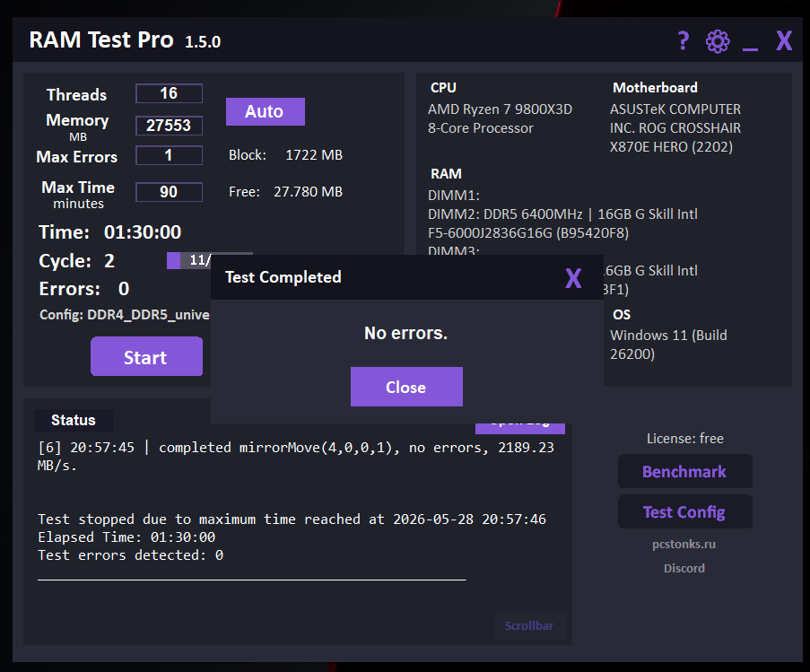This screenshot has width=810, height=672.
Task: Click 'Elapsed Time: 01:30:00' log line
Action: pos(126,537)
